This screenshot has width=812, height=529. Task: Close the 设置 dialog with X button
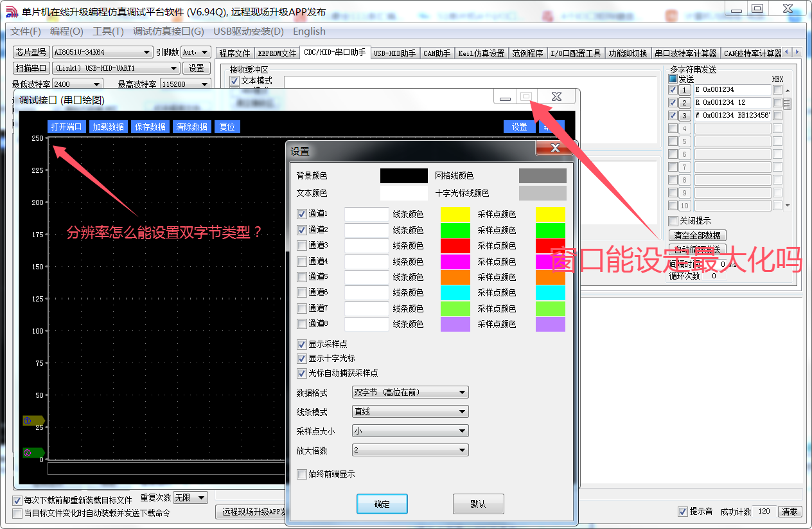(x=555, y=148)
